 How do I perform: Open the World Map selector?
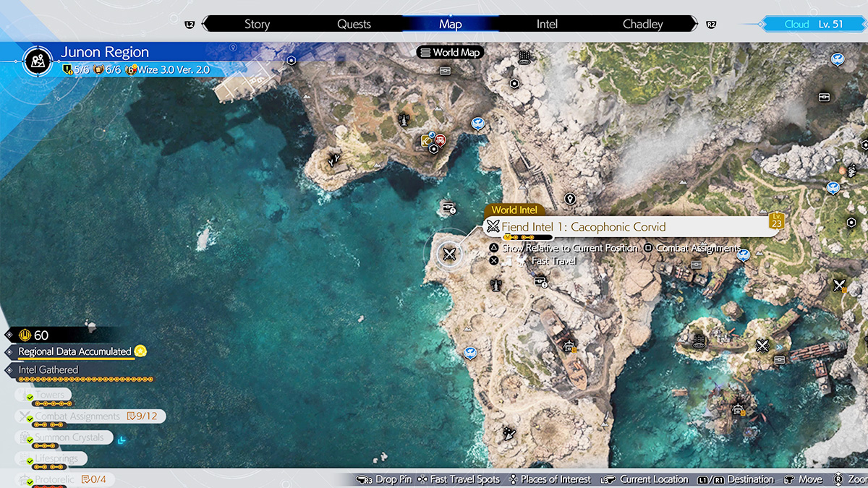450,52
